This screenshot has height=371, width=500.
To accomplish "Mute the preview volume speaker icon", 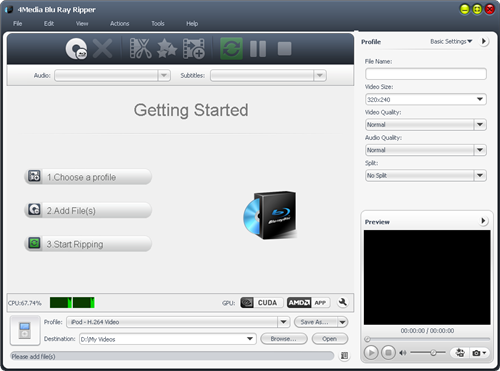I will tap(403, 352).
